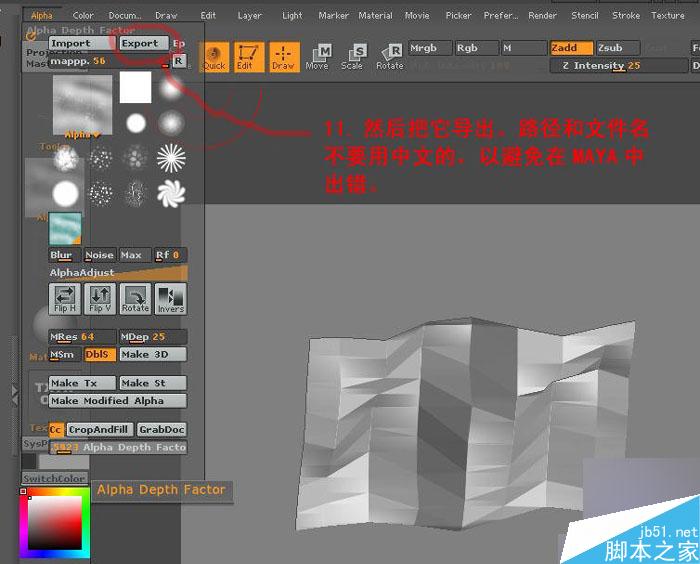This screenshot has height=564, width=700.
Task: Open the AlphaAdjust curve expander
Action: (118, 272)
